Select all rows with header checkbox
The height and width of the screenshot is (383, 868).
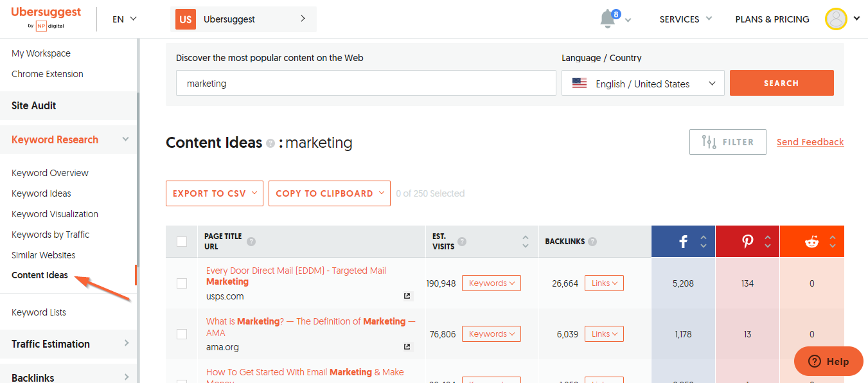[x=182, y=242]
